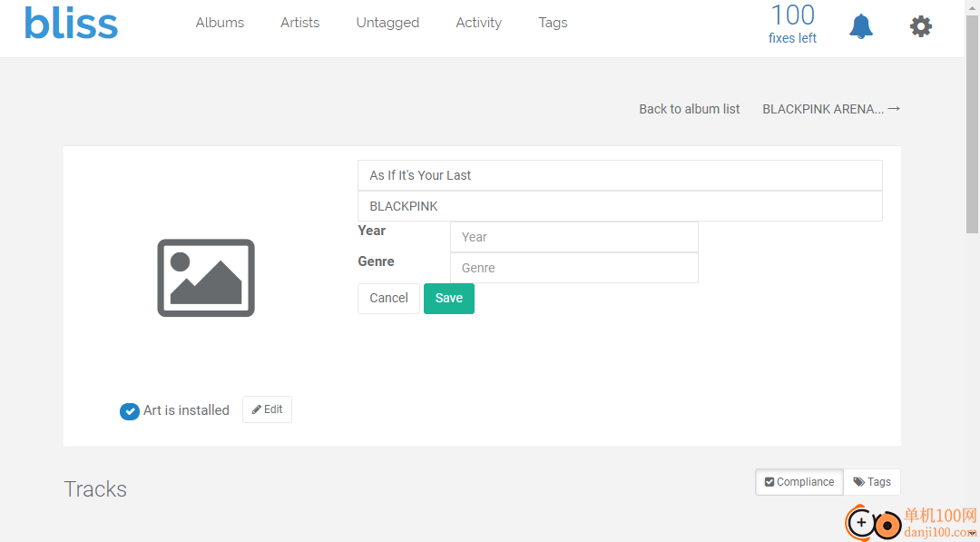This screenshot has width=980, height=542.
Task: Go to next album BLACKPINK ARENA...
Action: click(x=831, y=109)
